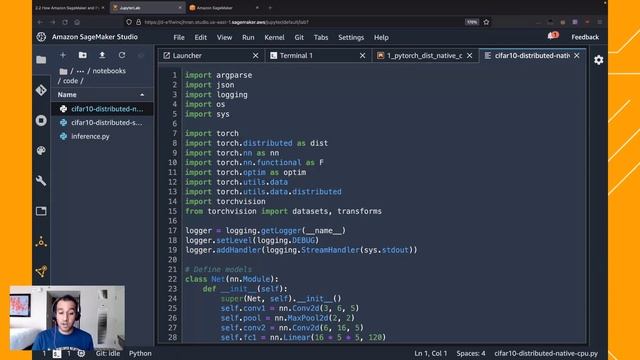
Task: Open the Edit menu
Action: pos(200,37)
